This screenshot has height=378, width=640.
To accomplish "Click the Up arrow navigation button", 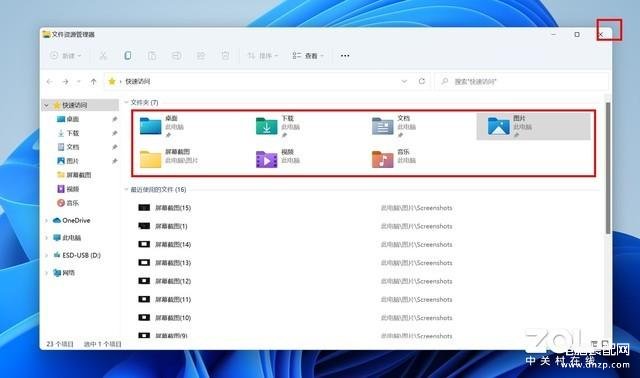I will (x=93, y=82).
